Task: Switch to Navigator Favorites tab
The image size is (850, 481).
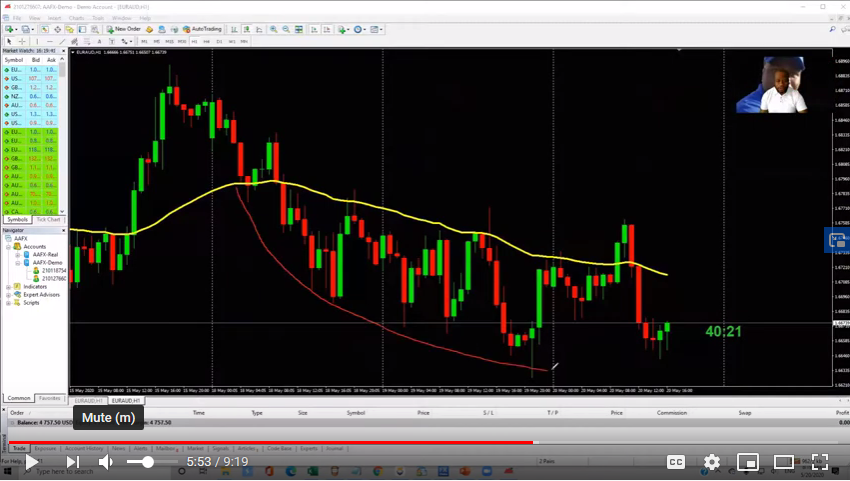Action: [50, 398]
